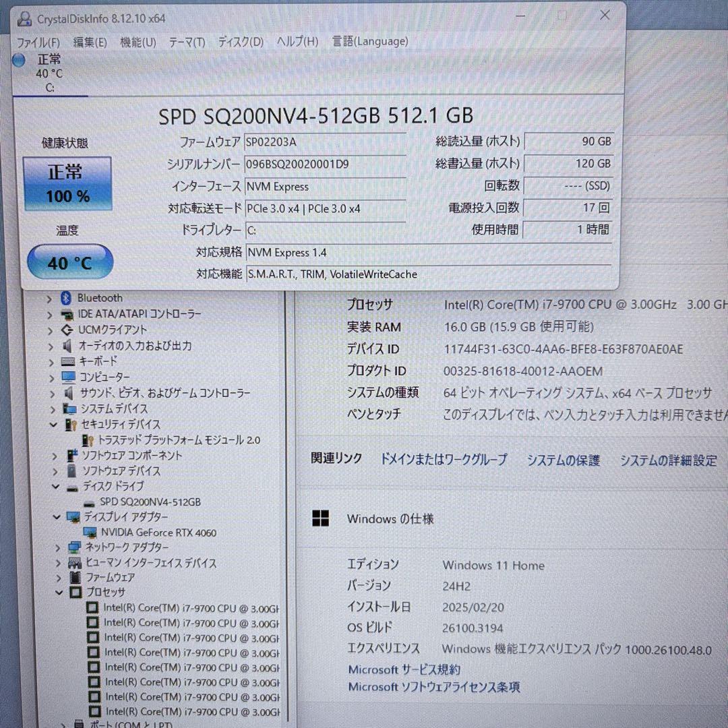Select SPD SQ200NV4-512GB under ディスク ドライブ
Image resolution: width=728 pixels, height=728 pixels.
[150, 502]
